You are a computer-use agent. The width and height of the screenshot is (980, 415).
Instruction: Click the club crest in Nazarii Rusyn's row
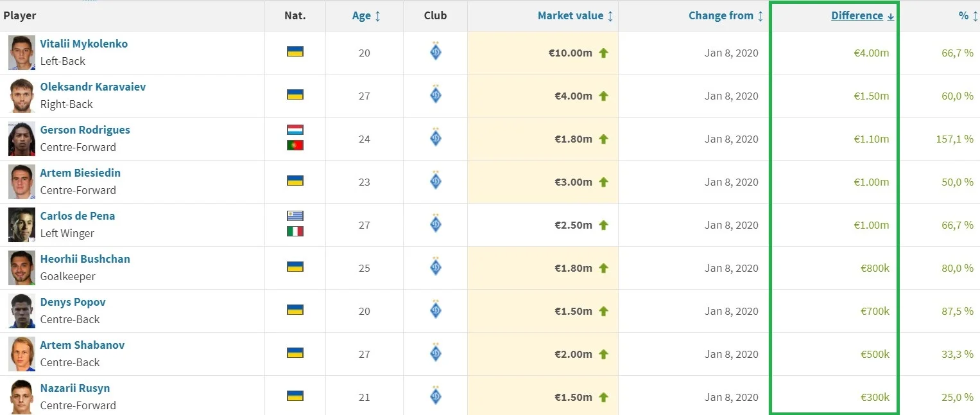435,396
